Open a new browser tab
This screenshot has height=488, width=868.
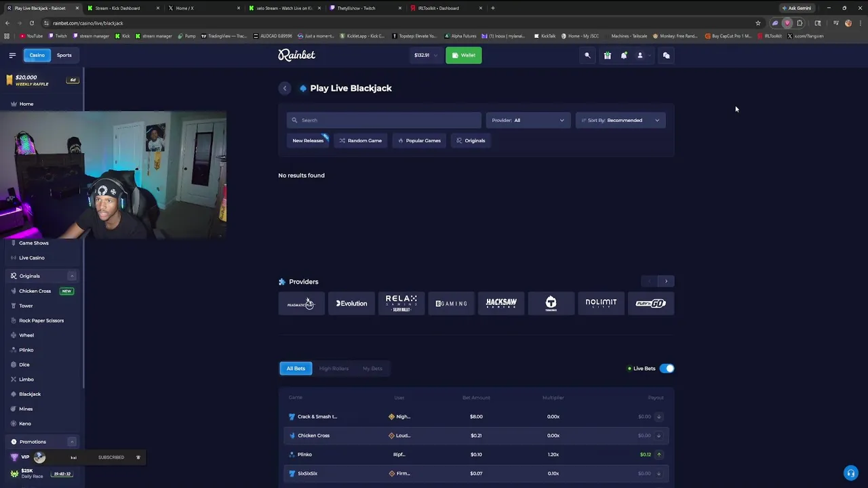[x=492, y=8]
